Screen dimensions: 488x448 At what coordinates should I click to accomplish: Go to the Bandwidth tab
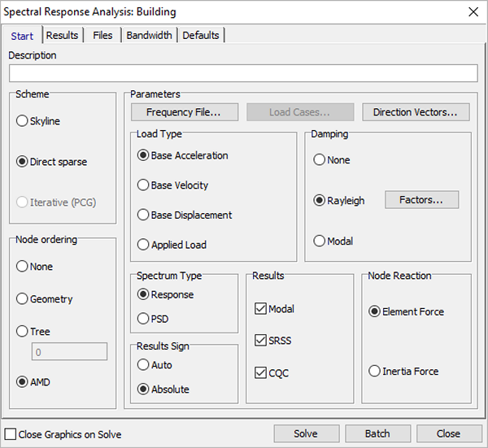[149, 36]
